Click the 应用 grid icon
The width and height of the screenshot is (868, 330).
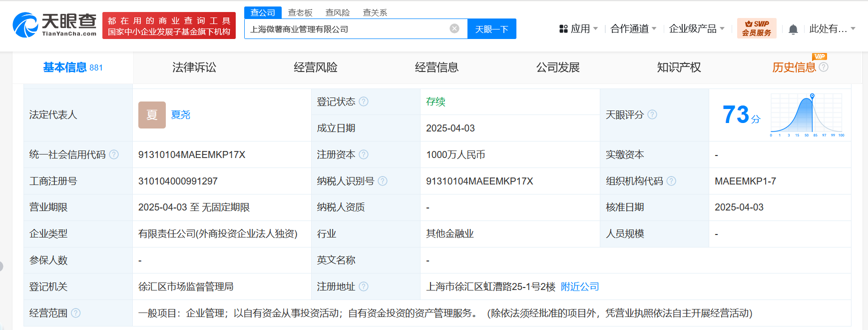coord(563,29)
